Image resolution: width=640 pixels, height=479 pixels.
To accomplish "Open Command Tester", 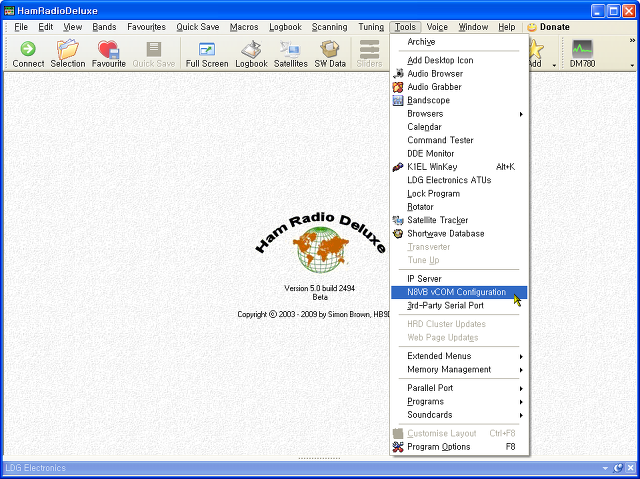I will (x=459, y=140).
